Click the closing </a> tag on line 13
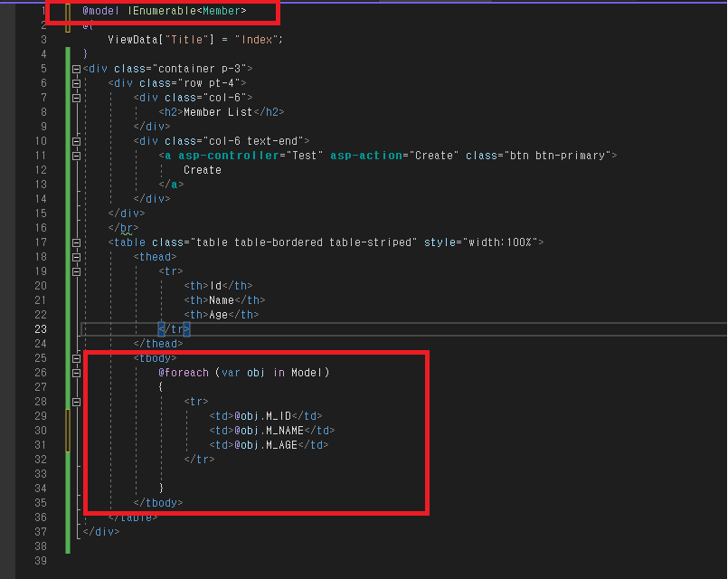 (171, 185)
